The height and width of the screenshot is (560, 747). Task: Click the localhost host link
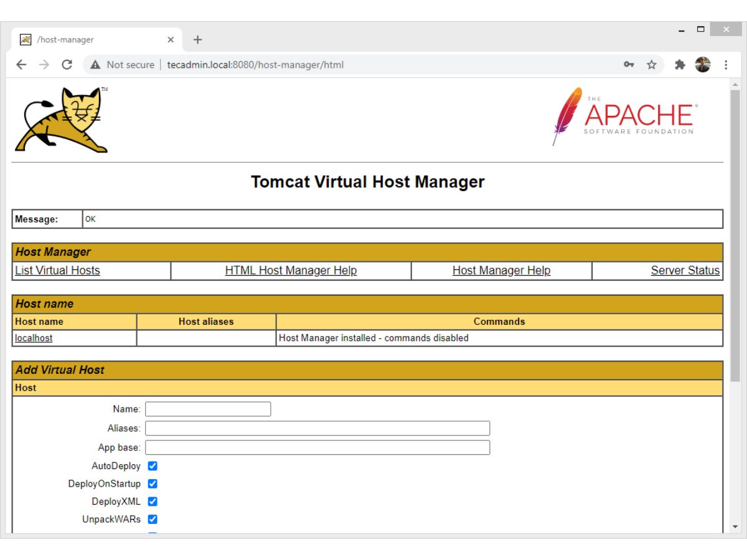[34, 338]
